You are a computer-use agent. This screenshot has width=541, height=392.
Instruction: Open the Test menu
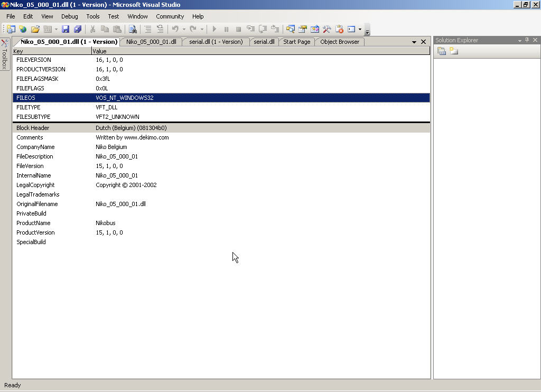[x=114, y=16]
